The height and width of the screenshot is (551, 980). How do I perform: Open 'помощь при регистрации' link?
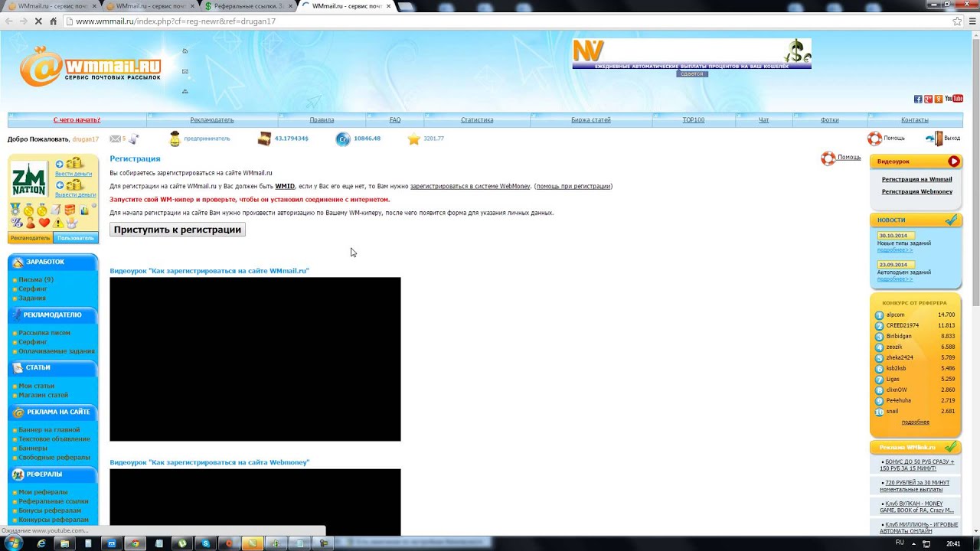[x=573, y=186]
